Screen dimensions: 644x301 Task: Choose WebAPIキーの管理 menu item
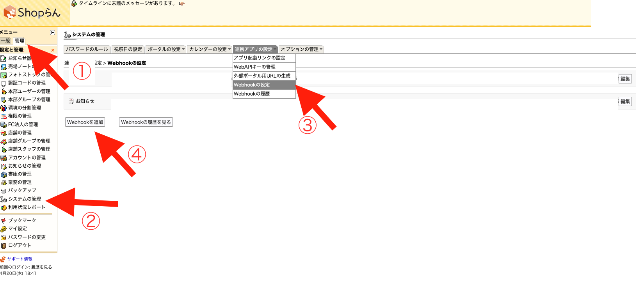pyautogui.click(x=254, y=67)
